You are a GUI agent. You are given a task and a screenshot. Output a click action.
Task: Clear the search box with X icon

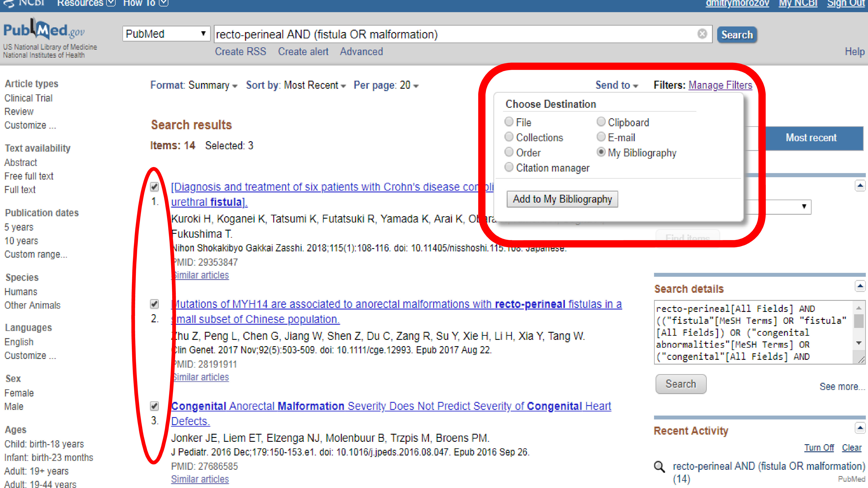[x=702, y=34]
